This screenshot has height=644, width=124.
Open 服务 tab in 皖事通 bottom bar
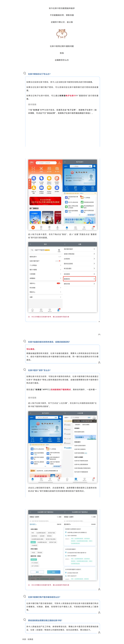[x=41, y=227]
